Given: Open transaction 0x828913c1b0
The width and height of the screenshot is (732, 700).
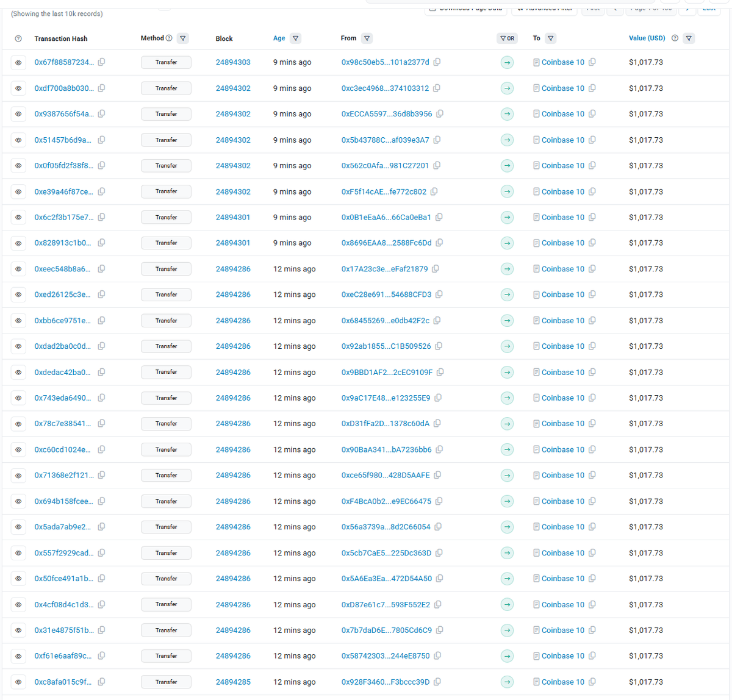Looking at the screenshot, I should [63, 243].
